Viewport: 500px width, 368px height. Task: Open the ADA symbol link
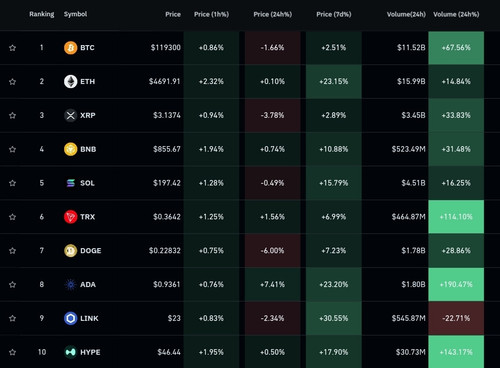[88, 284]
